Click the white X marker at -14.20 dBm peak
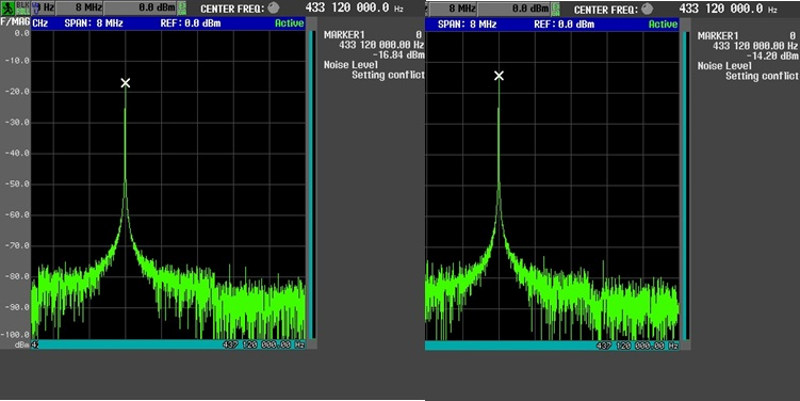 499,76
